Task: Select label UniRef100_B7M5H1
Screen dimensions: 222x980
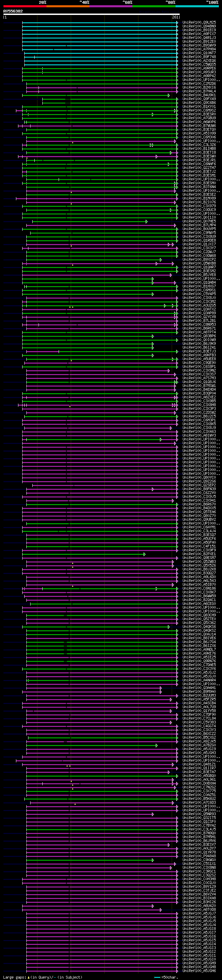Action: pos(199,837)
